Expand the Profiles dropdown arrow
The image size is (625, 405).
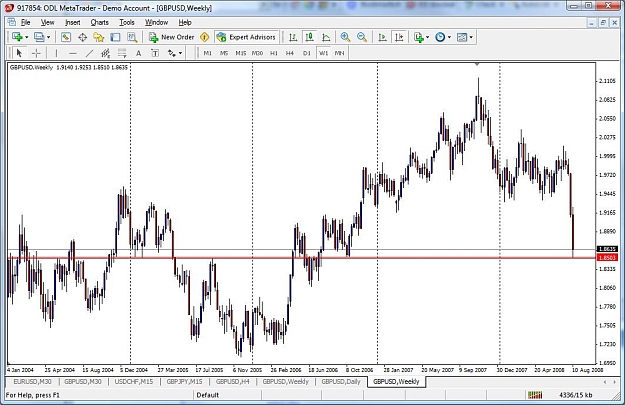click(49, 37)
